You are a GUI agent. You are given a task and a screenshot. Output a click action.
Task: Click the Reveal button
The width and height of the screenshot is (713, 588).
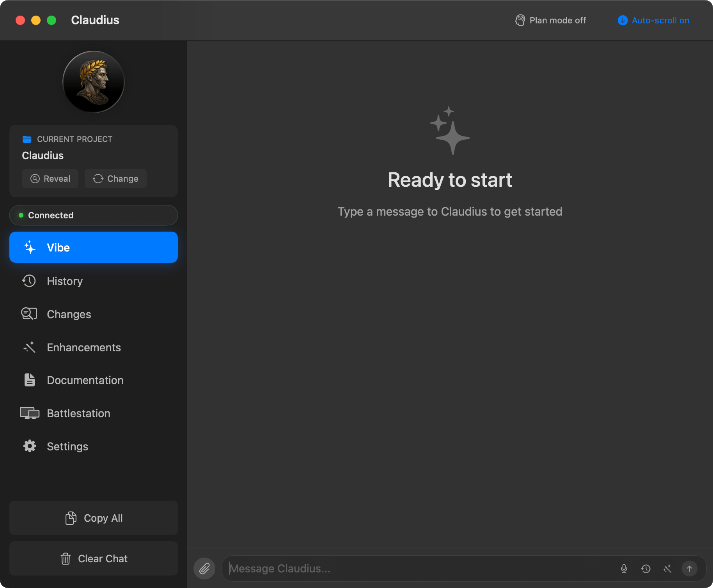[50, 178]
